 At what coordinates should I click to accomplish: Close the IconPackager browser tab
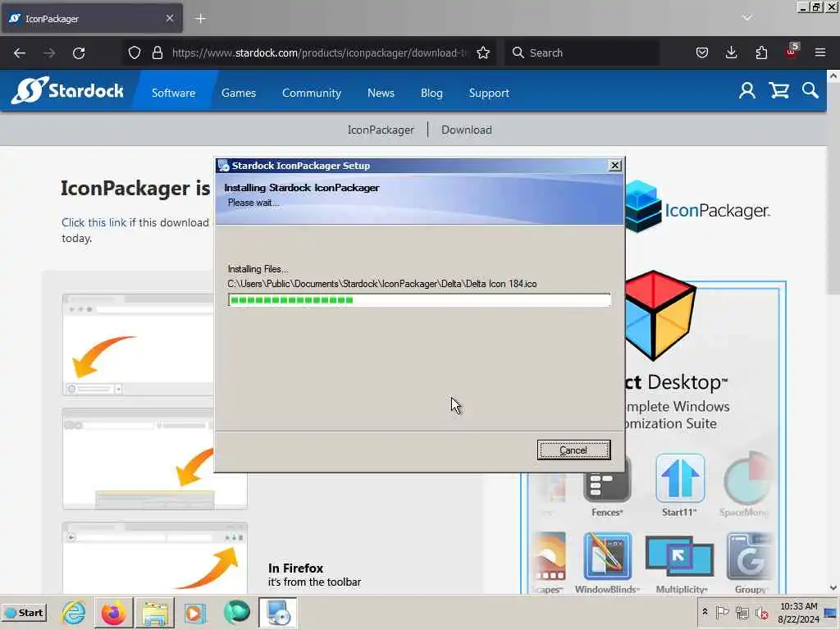[170, 18]
